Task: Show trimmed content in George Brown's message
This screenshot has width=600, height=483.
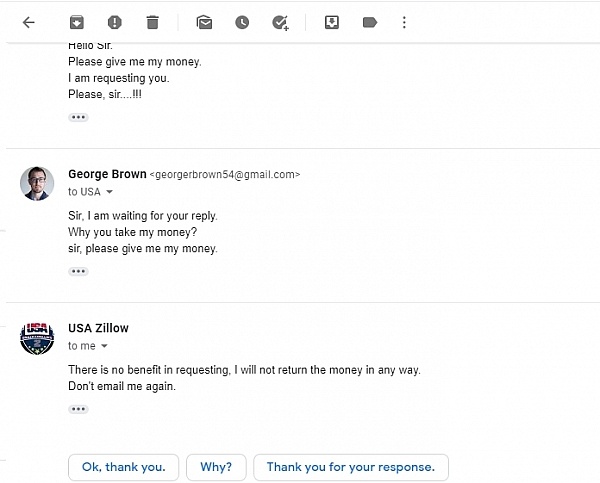Action: 78,271
